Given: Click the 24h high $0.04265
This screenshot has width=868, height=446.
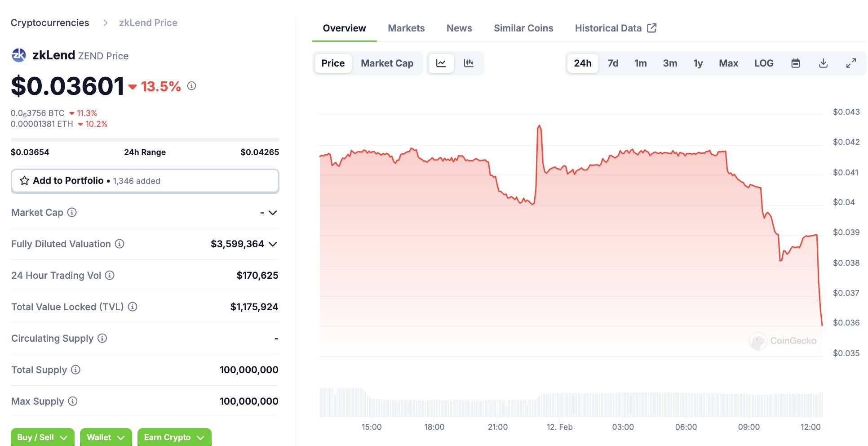Looking at the screenshot, I should (260, 152).
